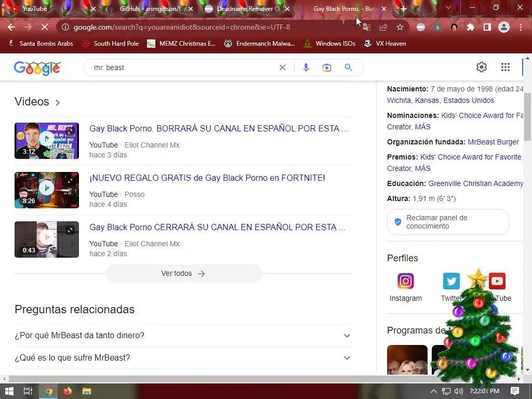Bookmark this page with the star icon
Screen dimensions: 532x399
[x=400, y=27]
